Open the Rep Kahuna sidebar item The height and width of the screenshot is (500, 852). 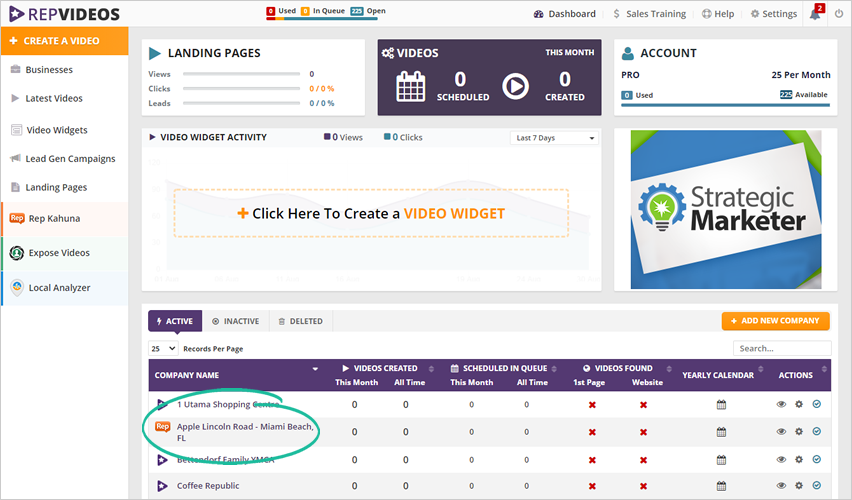[x=64, y=218]
